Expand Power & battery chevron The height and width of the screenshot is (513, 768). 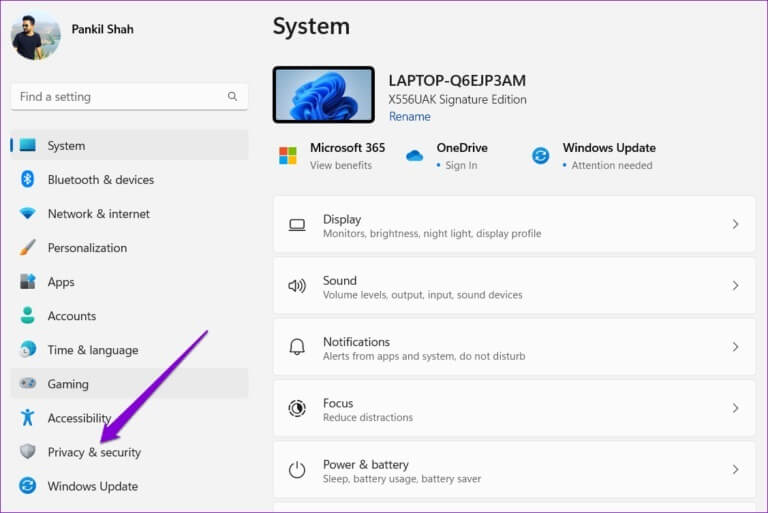click(x=735, y=469)
